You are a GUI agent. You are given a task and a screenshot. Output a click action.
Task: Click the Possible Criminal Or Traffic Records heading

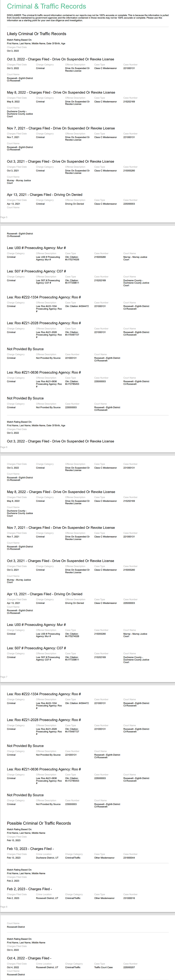[x=39, y=823]
